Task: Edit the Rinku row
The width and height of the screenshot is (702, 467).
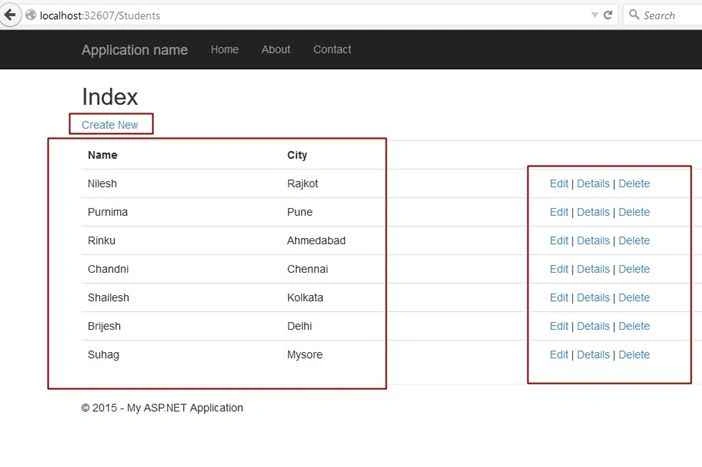Action: [x=559, y=241]
